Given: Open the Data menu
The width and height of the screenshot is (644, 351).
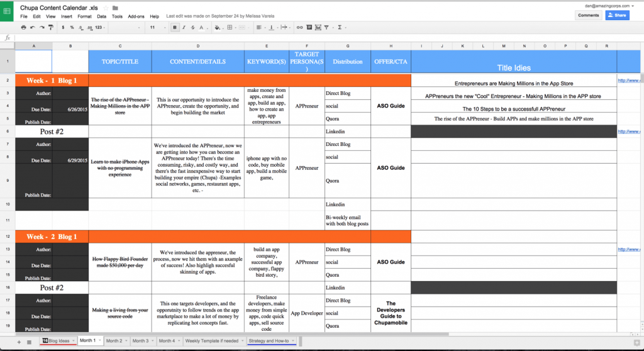Looking at the screenshot, I should coord(101,16).
